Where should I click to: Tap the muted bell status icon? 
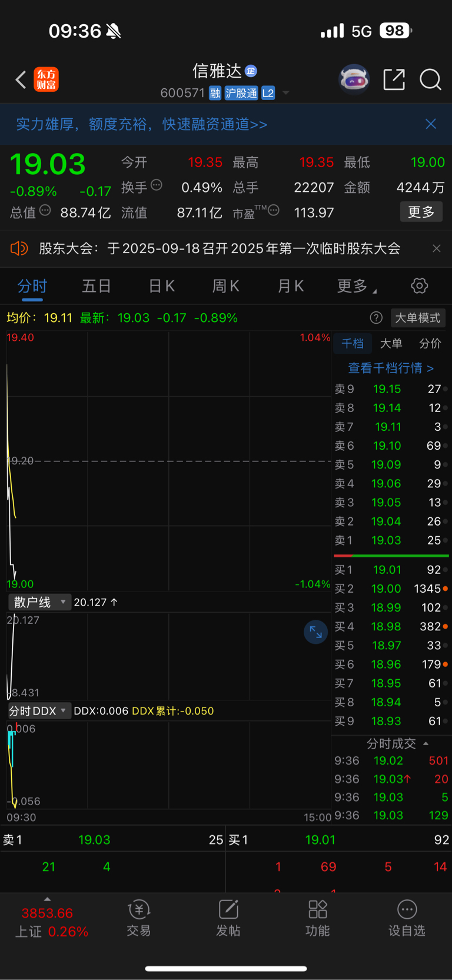(114, 31)
